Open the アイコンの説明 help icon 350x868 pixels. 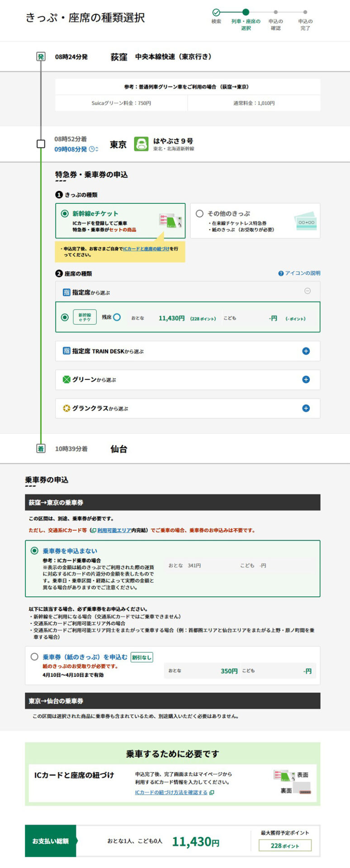[x=281, y=274]
